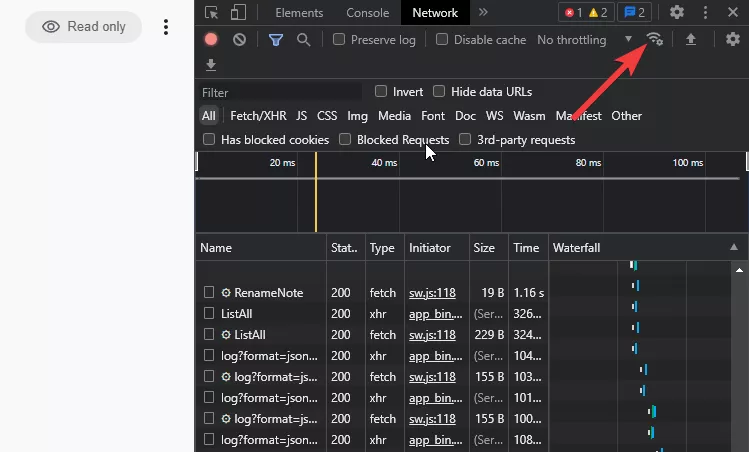The image size is (749, 452).
Task: Filter by Wasm requests
Action: click(x=529, y=116)
